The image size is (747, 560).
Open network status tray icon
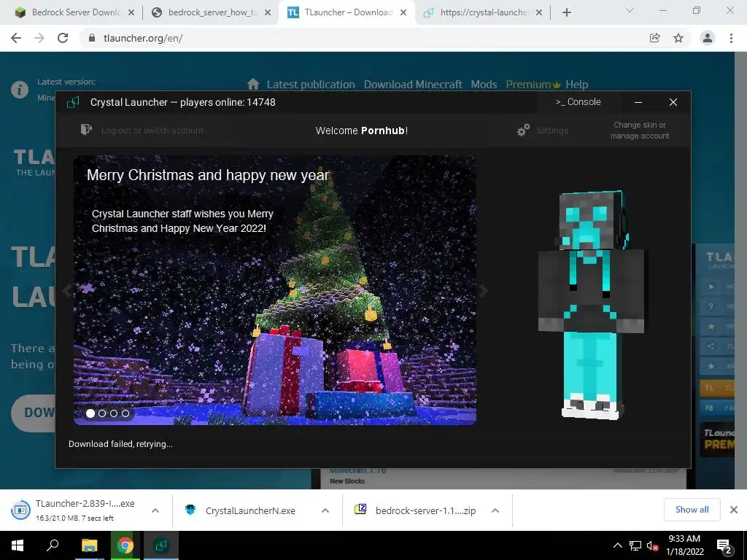point(635,545)
